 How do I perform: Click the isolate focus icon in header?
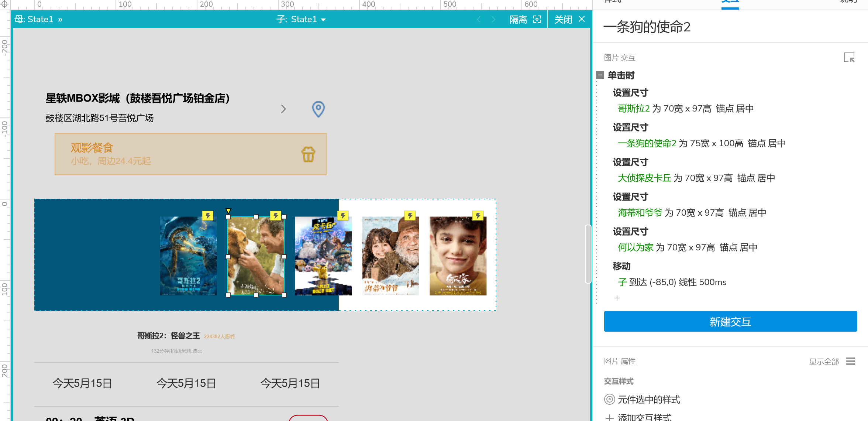click(x=537, y=19)
